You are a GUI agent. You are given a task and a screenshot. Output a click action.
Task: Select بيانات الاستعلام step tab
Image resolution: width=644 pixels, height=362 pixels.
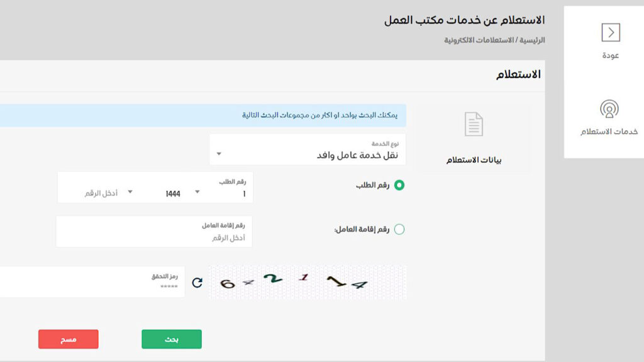point(474,138)
